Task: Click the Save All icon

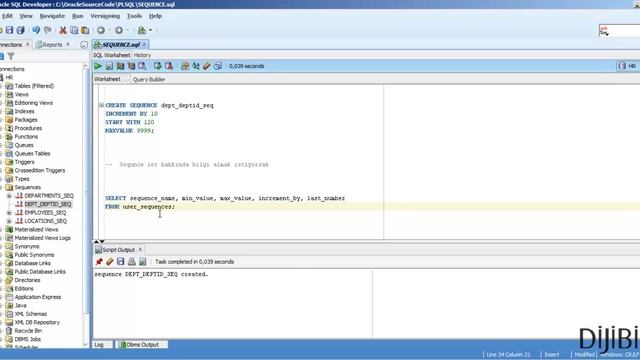Action: click(20, 30)
